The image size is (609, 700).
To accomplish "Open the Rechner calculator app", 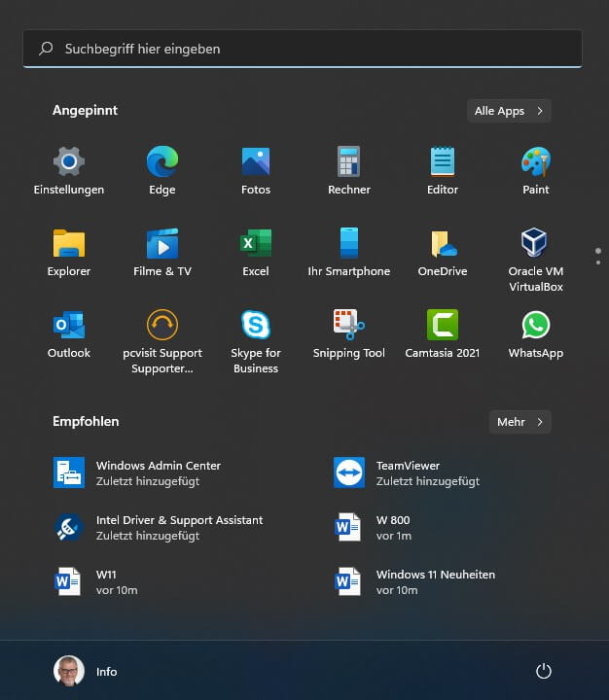I will tap(349, 171).
